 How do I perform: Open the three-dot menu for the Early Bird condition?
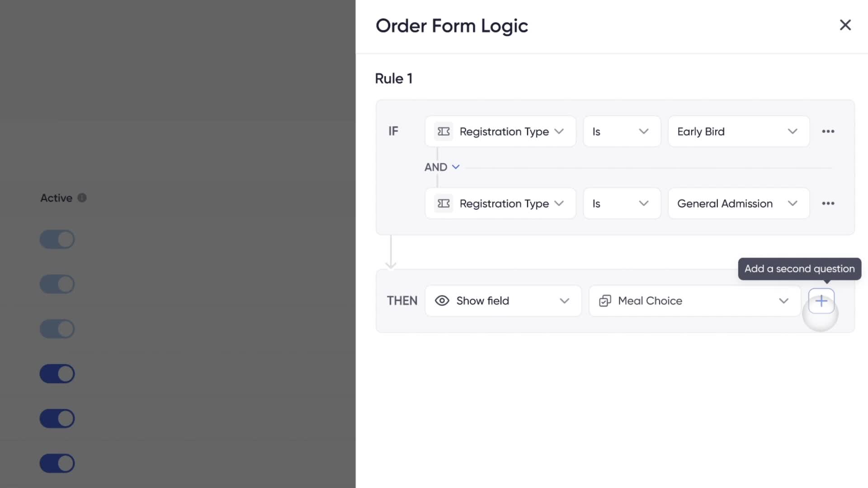[828, 131]
